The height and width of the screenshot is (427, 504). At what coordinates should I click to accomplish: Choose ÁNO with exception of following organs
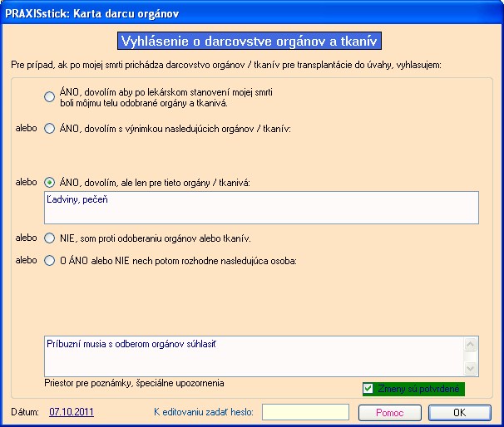pyautogui.click(x=50, y=129)
